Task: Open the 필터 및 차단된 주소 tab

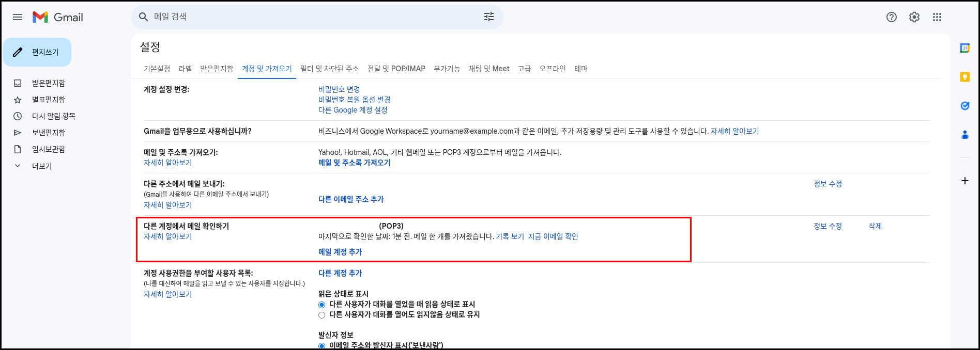Action: [x=330, y=69]
